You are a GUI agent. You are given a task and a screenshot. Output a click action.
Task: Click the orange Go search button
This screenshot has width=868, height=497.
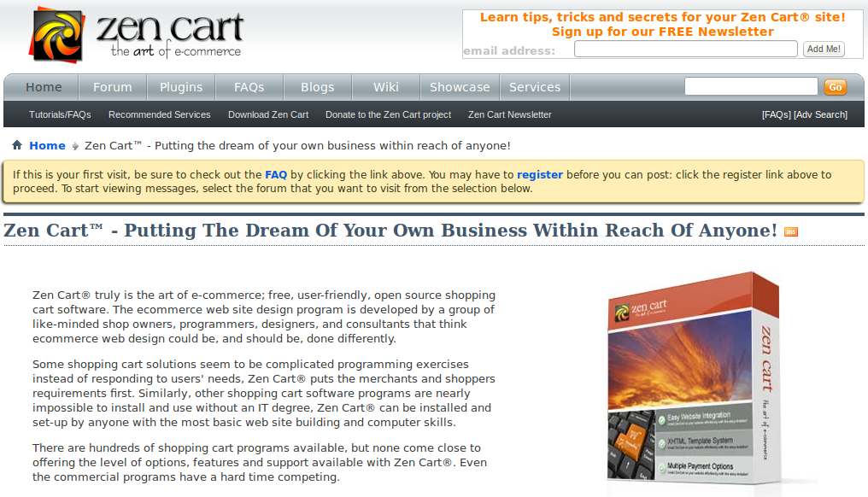coord(836,87)
